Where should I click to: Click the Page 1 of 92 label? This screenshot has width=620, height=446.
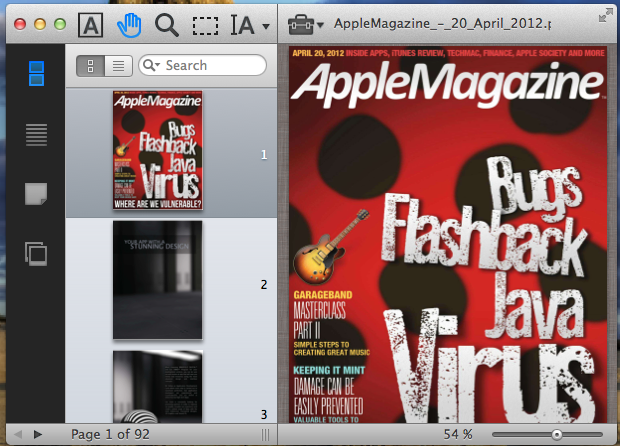(x=110, y=435)
